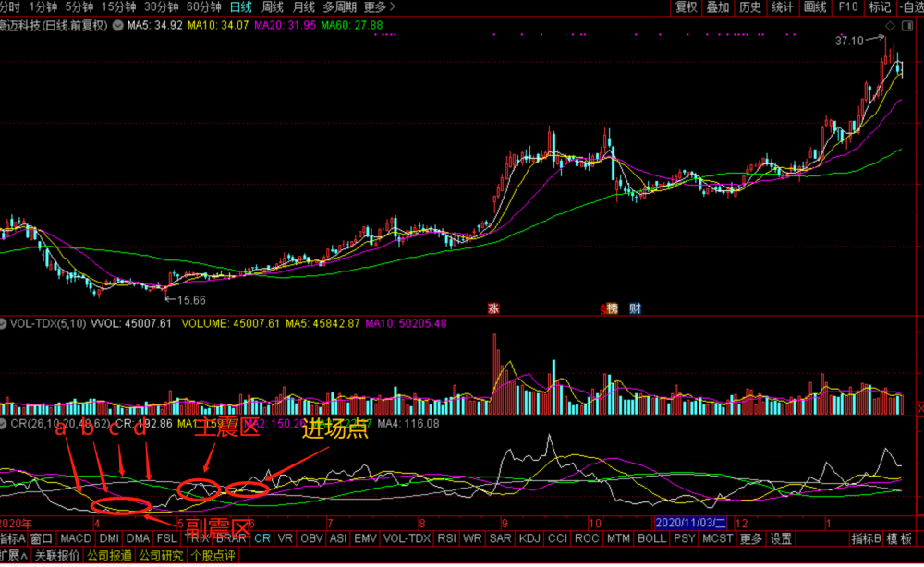Select the 30分钟 chart period
The height and width of the screenshot is (567, 924).
[x=161, y=7]
